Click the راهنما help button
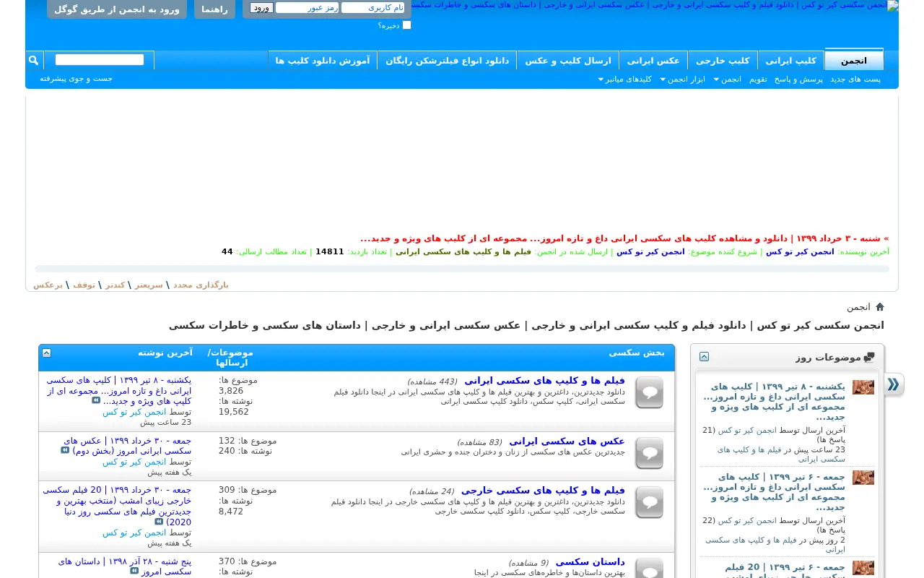 214,9
